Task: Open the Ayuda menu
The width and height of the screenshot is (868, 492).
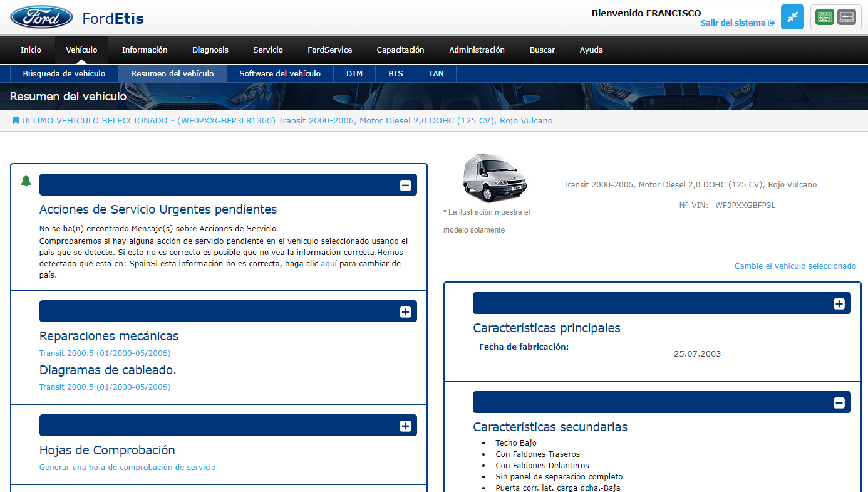Action: point(591,50)
